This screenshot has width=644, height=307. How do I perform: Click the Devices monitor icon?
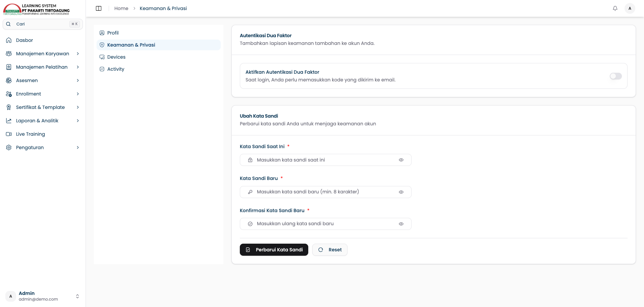coord(102,57)
